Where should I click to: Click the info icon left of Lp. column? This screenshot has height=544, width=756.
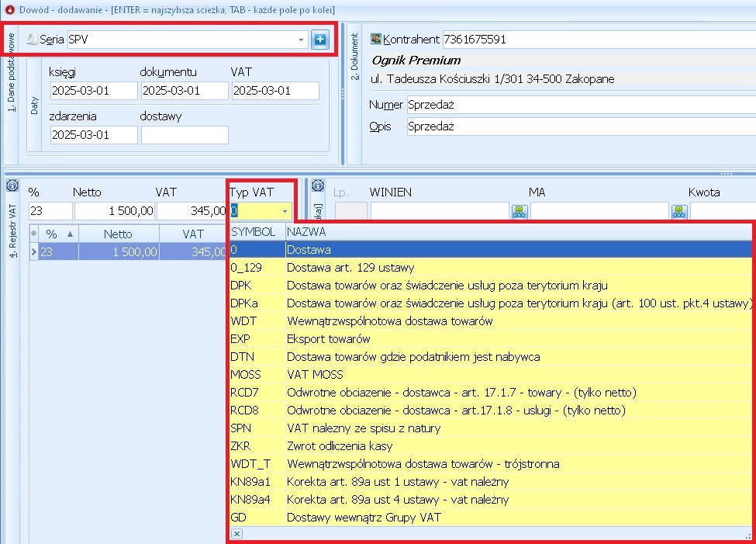coord(318,185)
